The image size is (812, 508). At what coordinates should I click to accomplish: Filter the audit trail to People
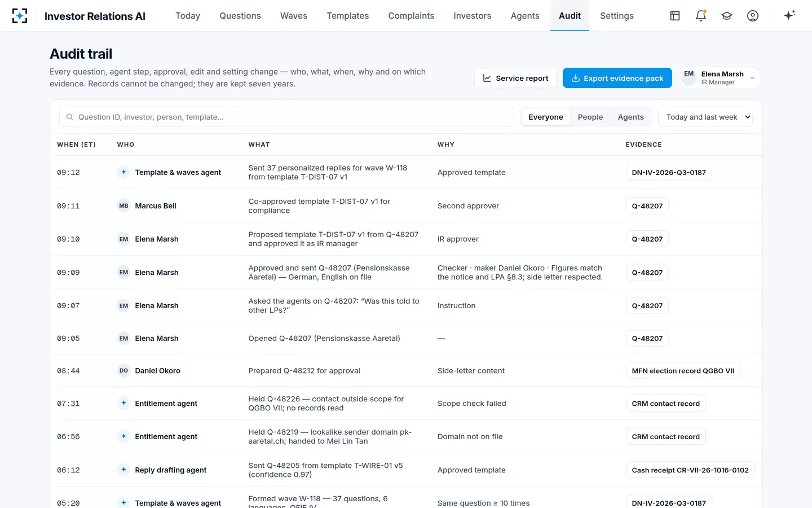click(590, 117)
